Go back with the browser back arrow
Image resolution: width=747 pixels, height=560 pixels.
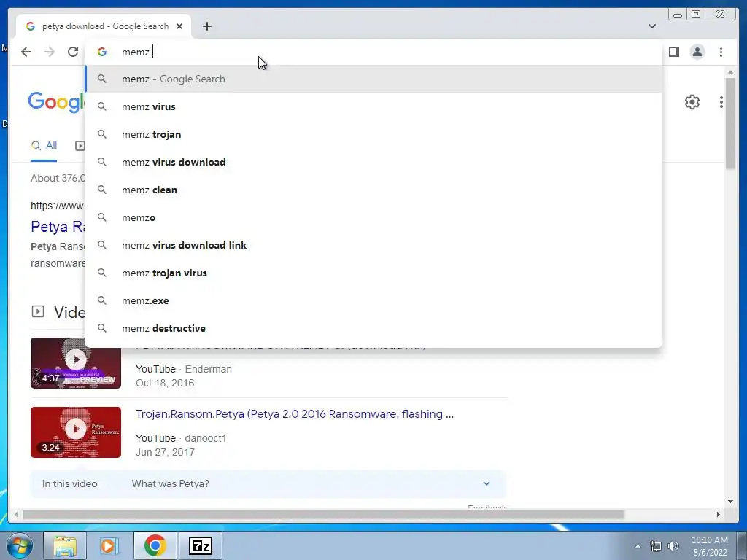26,52
